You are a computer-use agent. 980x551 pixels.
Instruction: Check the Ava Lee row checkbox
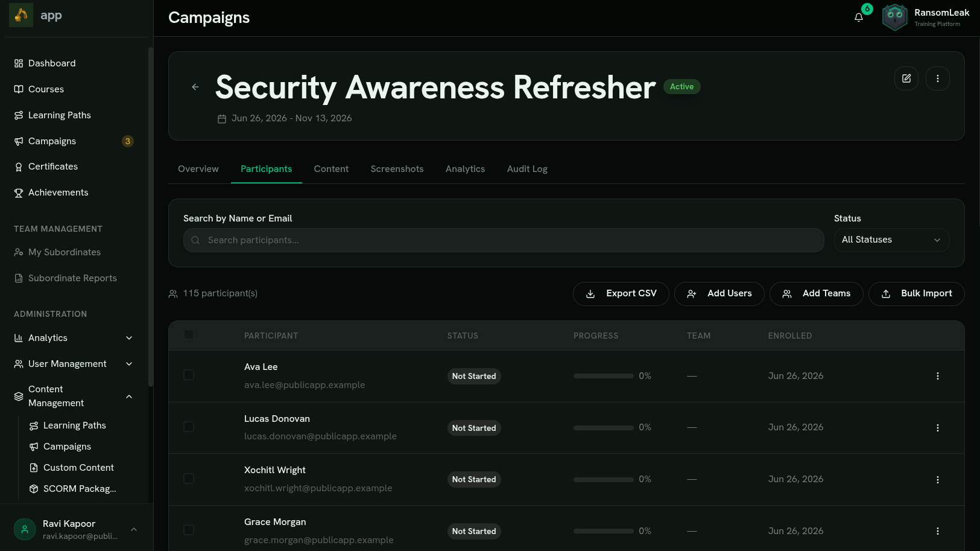189,375
